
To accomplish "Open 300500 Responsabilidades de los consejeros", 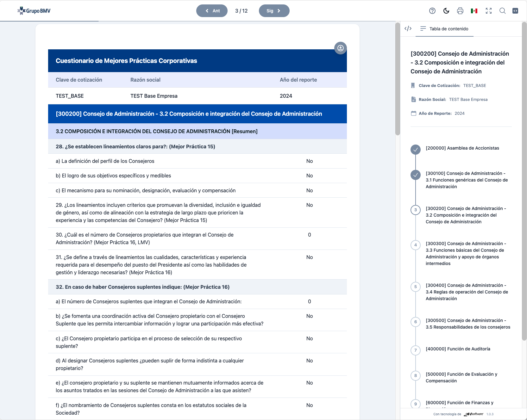I will [x=467, y=324].
